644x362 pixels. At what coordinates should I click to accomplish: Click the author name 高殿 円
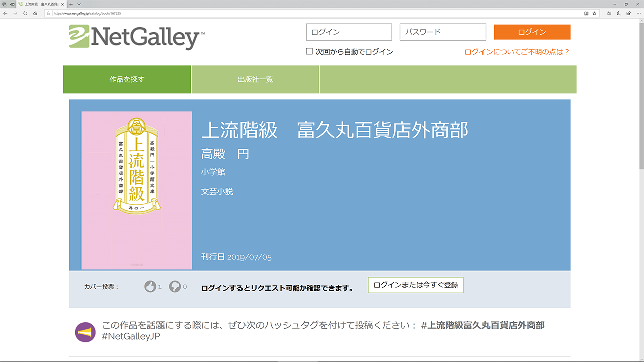click(225, 154)
